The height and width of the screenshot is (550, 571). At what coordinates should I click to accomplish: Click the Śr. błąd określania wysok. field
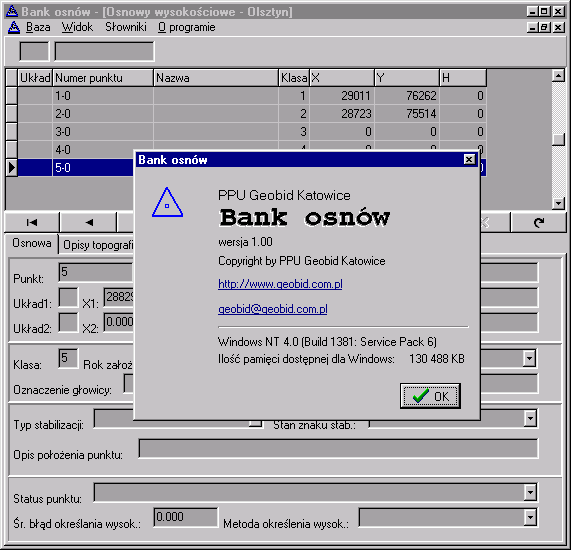click(186, 517)
